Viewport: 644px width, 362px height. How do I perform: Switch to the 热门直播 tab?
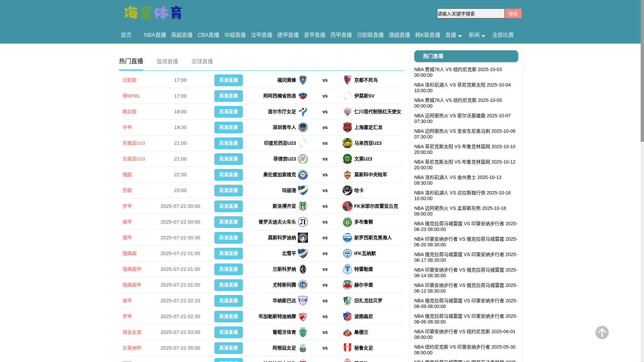coord(131,61)
